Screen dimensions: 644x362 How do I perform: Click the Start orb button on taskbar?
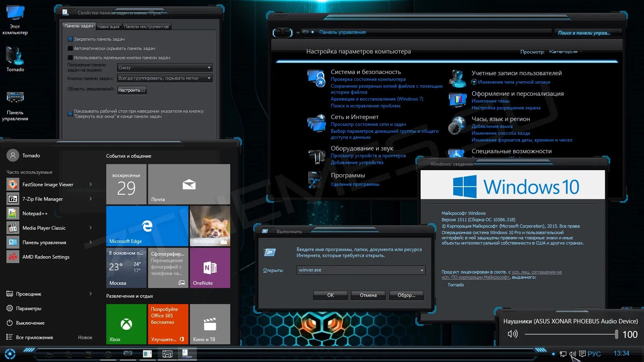10,354
